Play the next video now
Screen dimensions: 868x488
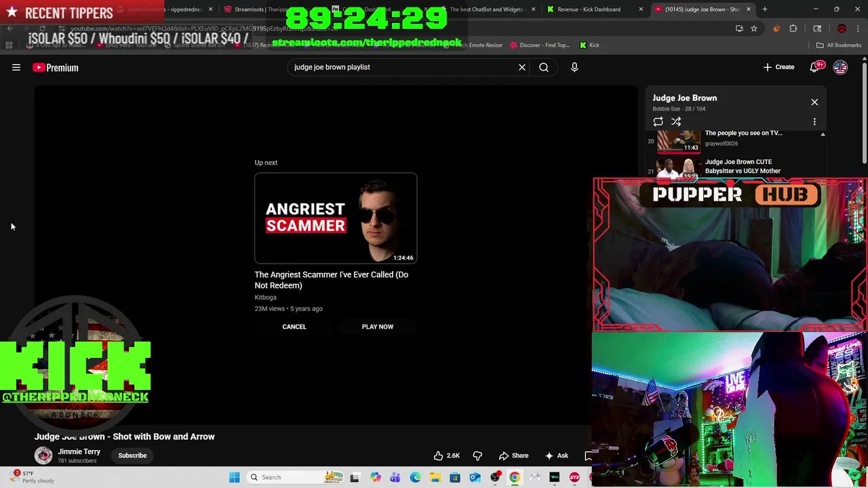click(378, 327)
